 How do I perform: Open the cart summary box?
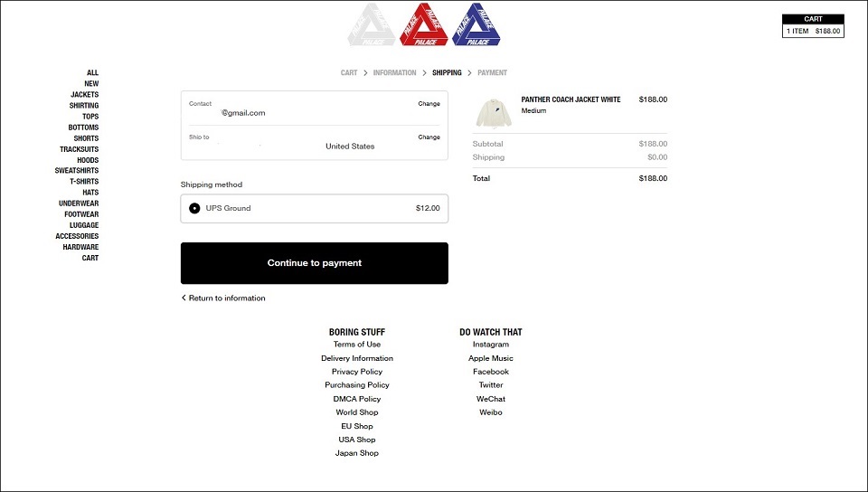click(x=813, y=25)
